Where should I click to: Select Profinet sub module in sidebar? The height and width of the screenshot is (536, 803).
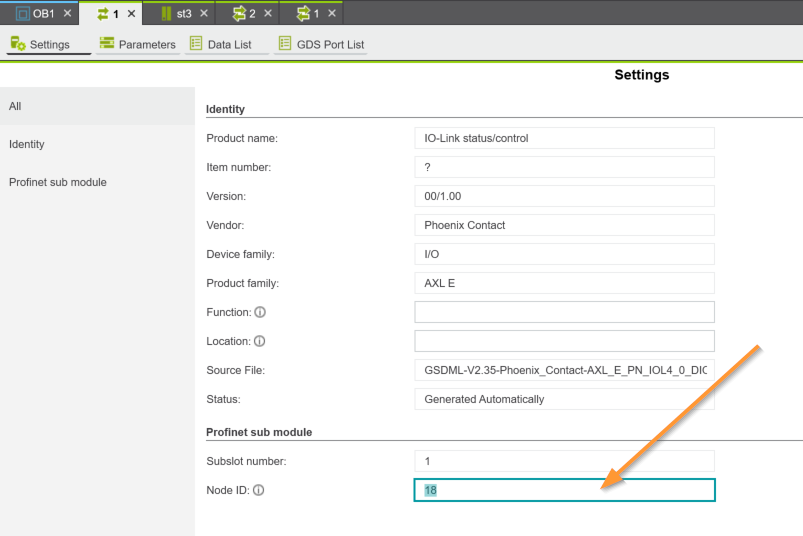point(57,182)
